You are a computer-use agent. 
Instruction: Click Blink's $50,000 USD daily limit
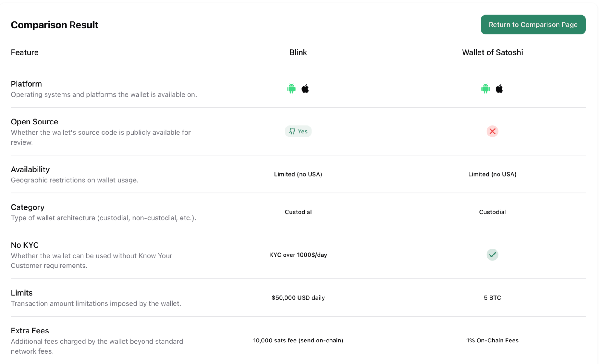tap(298, 298)
